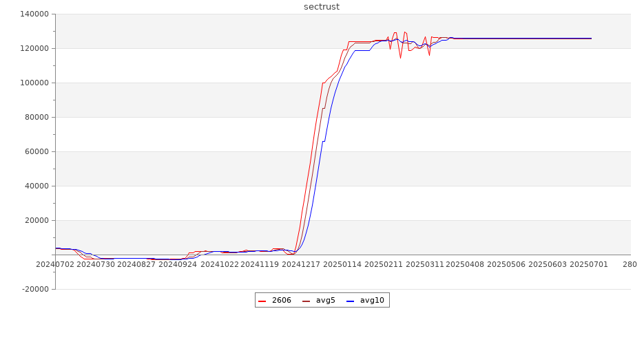Click the sectrust chart title
Image resolution: width=644 pixels, height=344 pixels.
click(x=322, y=7)
